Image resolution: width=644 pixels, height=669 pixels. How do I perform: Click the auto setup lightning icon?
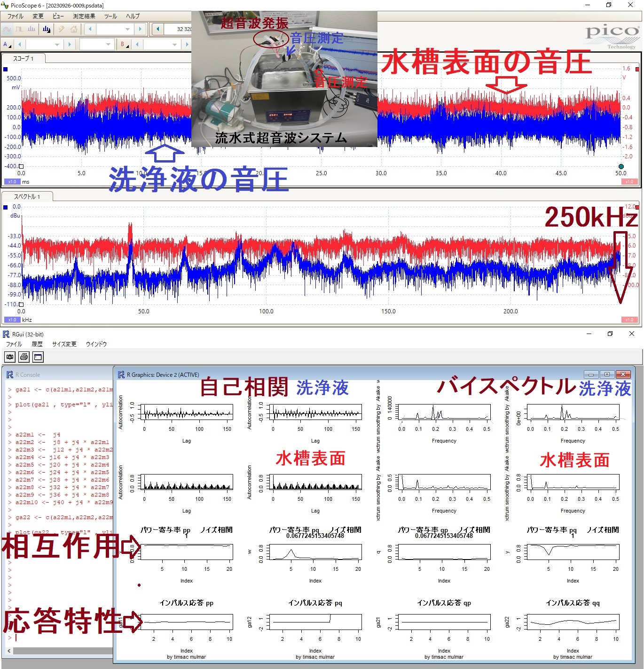pyautogui.click(x=61, y=29)
